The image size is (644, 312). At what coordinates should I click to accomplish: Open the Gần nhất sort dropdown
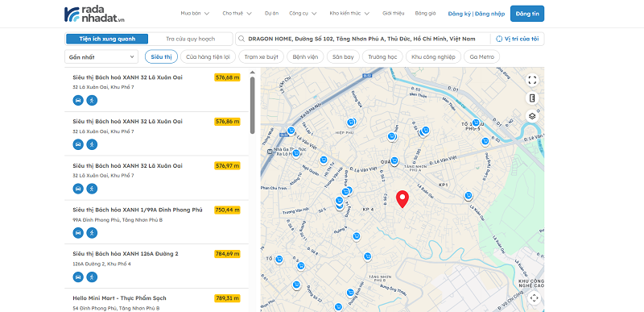(101, 56)
